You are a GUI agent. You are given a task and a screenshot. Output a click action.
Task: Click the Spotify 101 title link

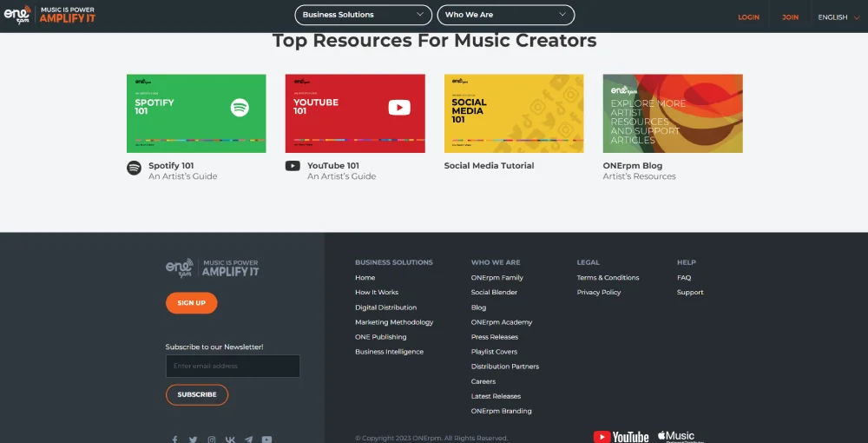click(171, 166)
